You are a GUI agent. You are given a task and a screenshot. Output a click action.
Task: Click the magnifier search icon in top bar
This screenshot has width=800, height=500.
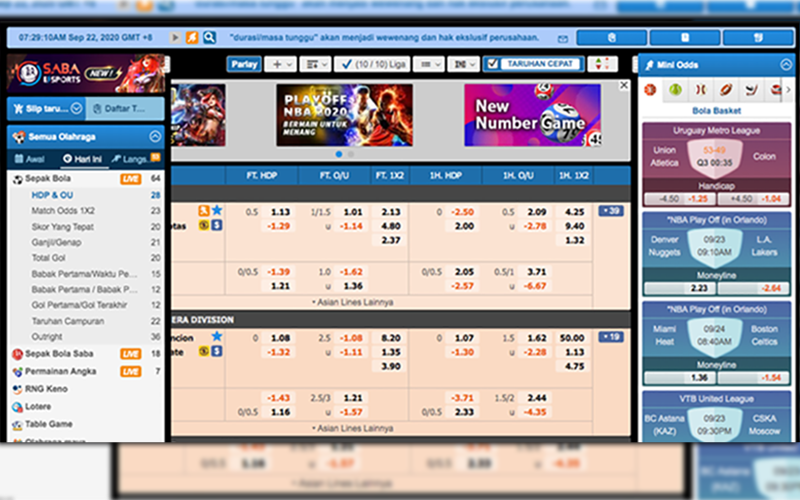(210, 38)
